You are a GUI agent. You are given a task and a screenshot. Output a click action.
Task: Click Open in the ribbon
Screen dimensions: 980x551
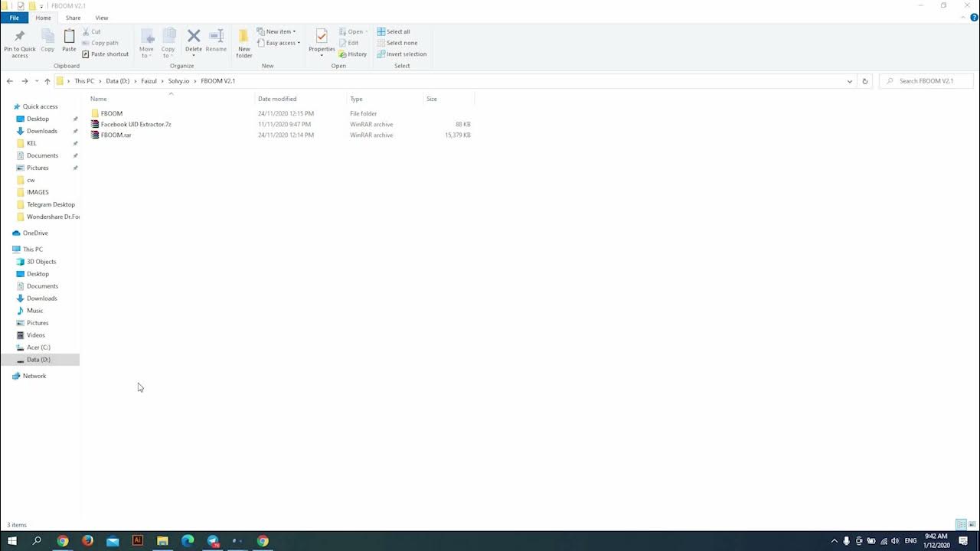[353, 31]
